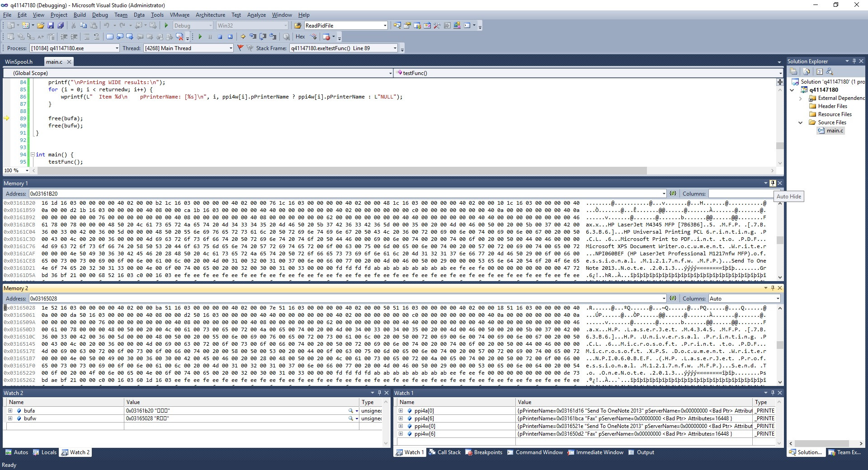Click the Memory 1 Address input field
This screenshot has height=470, width=868.
[x=348, y=193]
